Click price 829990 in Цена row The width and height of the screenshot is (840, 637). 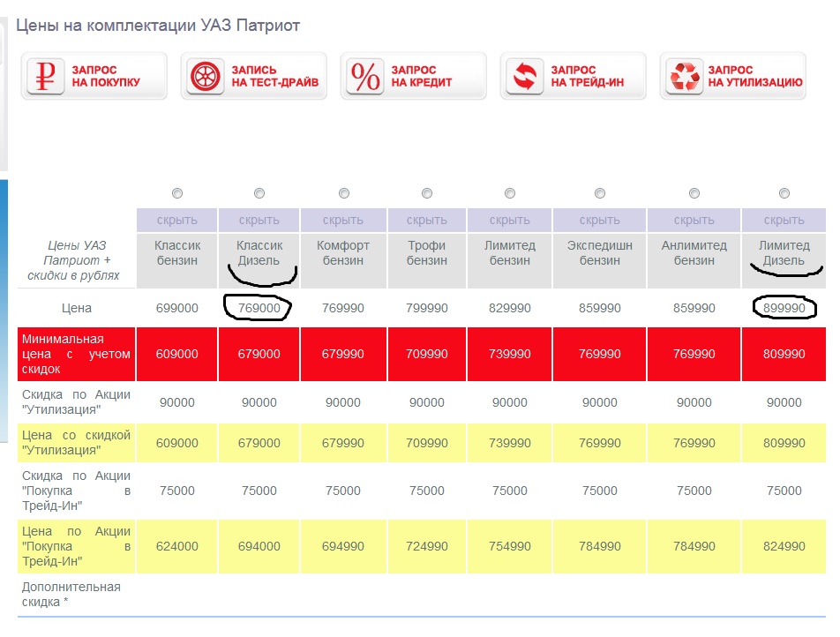pyautogui.click(x=509, y=308)
